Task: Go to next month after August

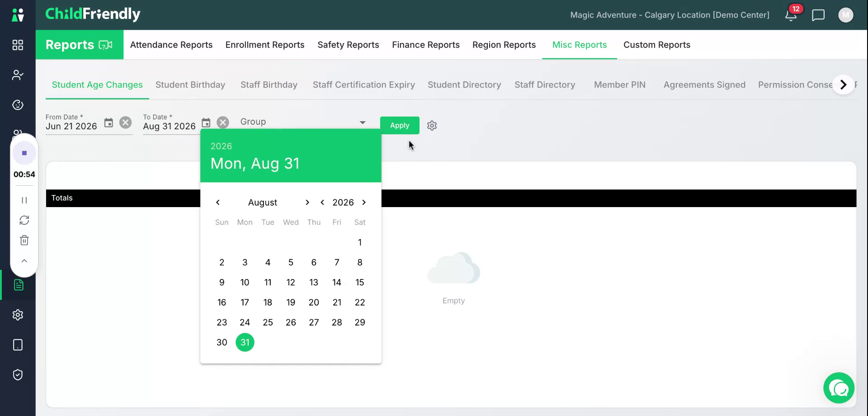Action: [x=307, y=202]
